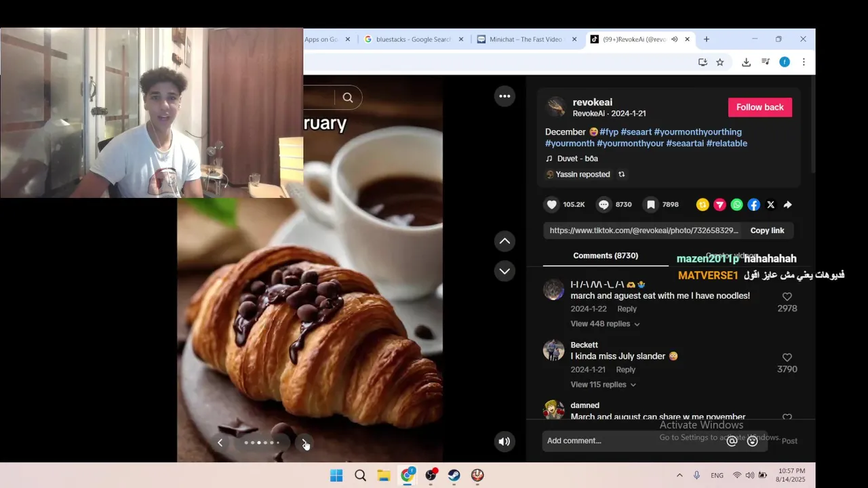The width and height of the screenshot is (868, 488).
Task: Go to the previous video with the up arrow
Action: [x=505, y=241]
